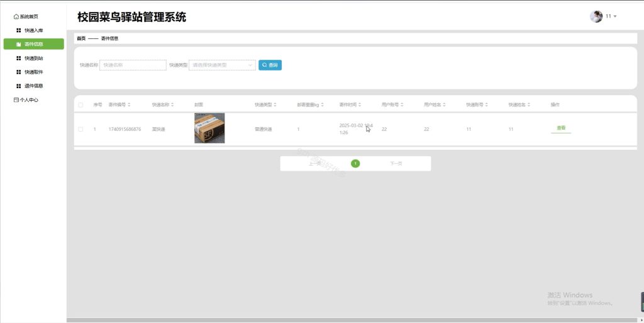Toggle the select-all checkbox in table header
This screenshot has height=323, width=644.
point(80,105)
